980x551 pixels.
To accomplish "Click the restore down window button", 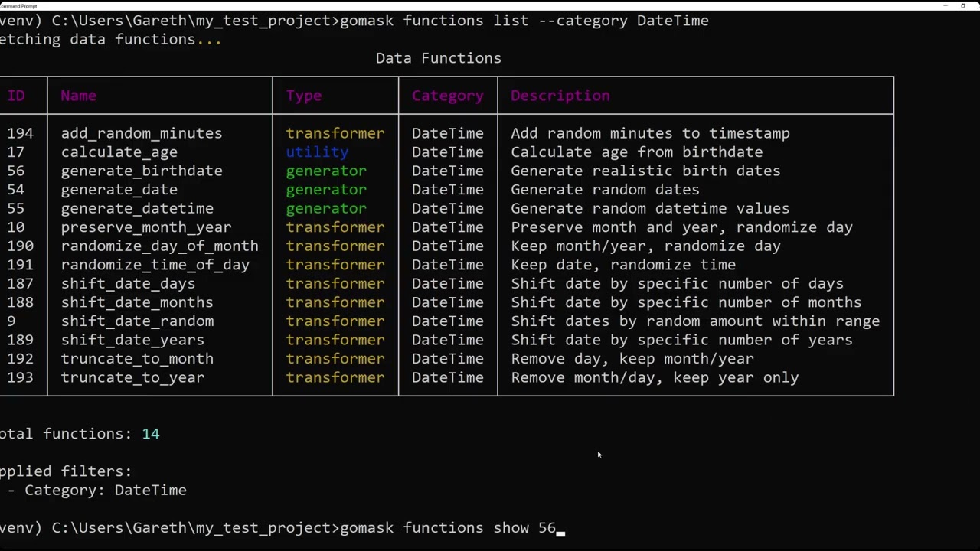I will [x=963, y=5].
